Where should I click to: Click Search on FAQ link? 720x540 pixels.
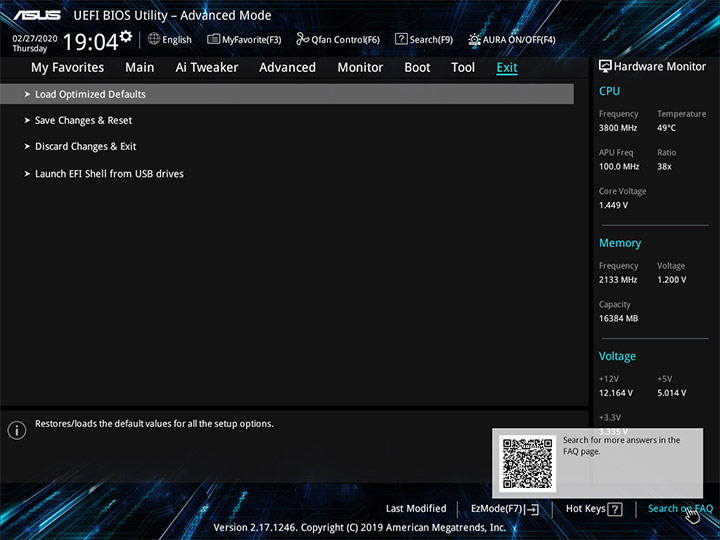(x=680, y=508)
